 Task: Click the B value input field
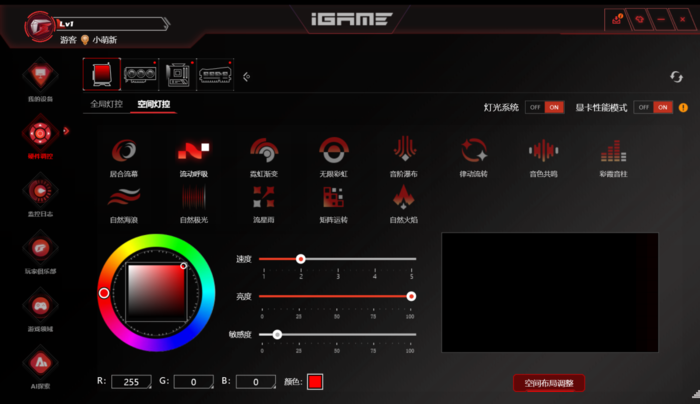[x=256, y=382]
